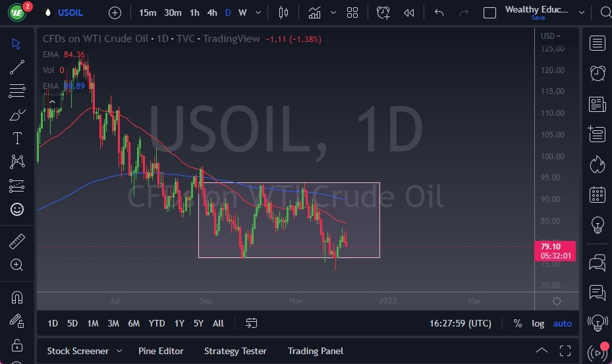Viewport: 612px width, 364px height.
Task: Switch to 15m timeframe
Action: pos(148,13)
